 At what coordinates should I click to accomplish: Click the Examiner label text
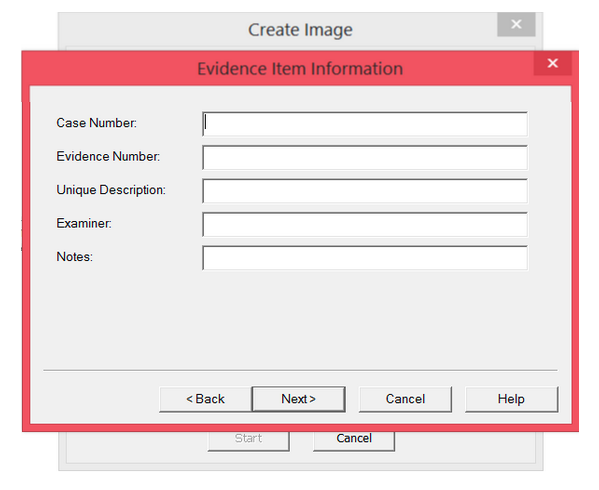(x=84, y=223)
